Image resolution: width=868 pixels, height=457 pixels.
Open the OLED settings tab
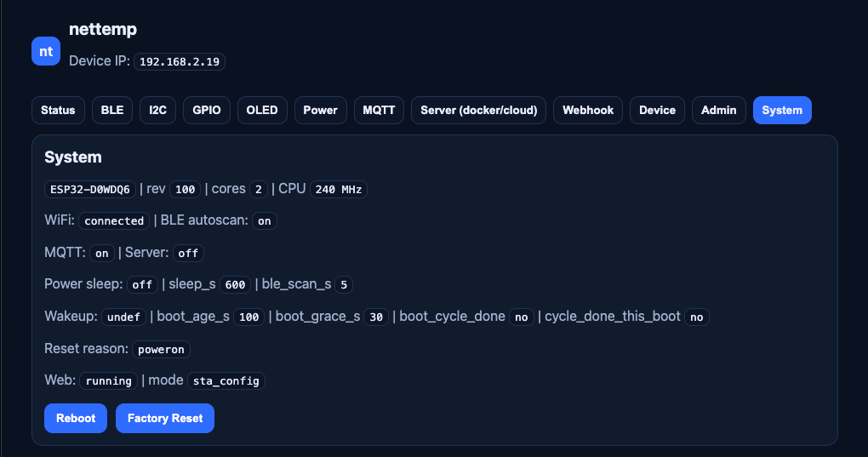[262, 111]
